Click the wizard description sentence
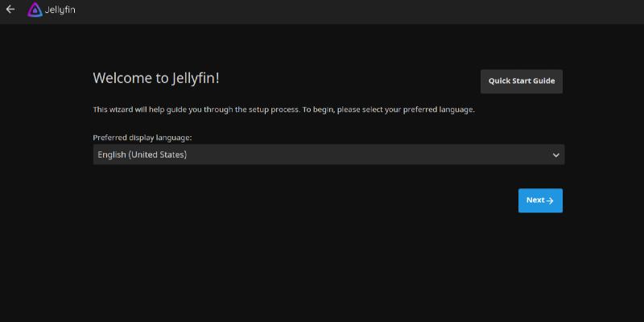 click(x=283, y=109)
